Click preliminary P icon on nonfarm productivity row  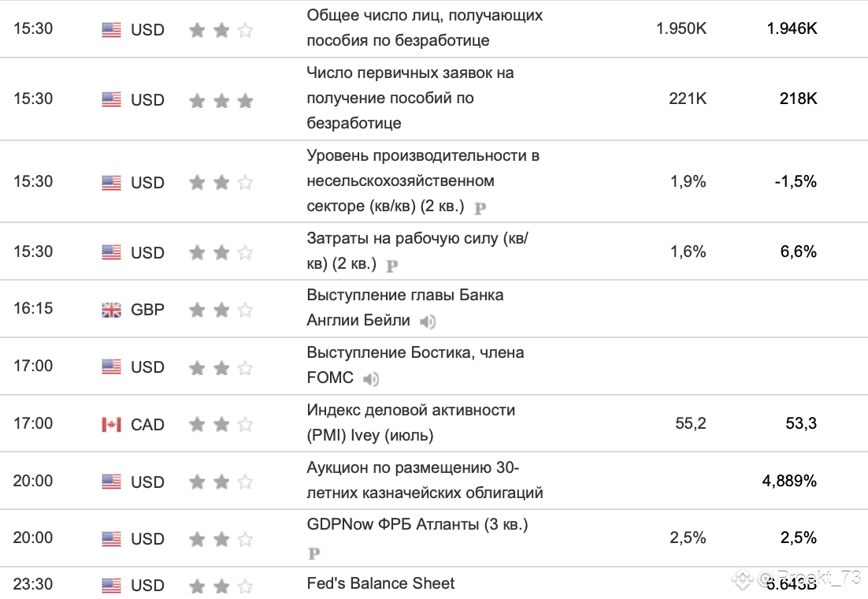pyautogui.click(x=480, y=208)
